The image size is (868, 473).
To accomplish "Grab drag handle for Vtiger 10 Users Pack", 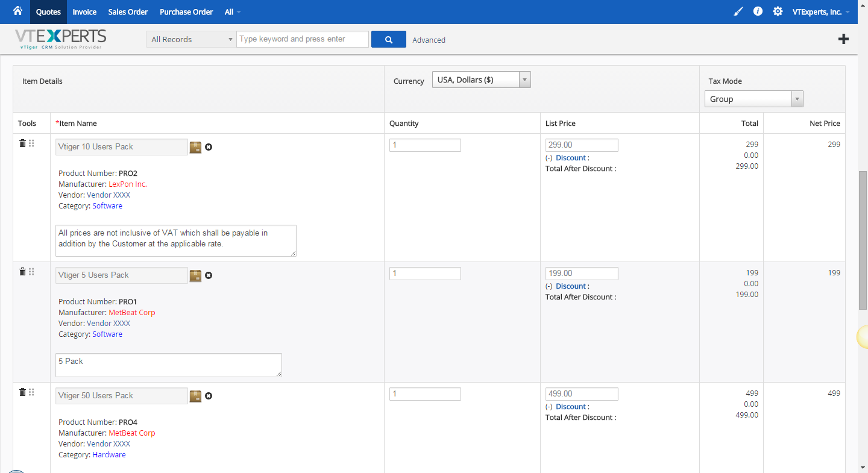I will tap(31, 143).
